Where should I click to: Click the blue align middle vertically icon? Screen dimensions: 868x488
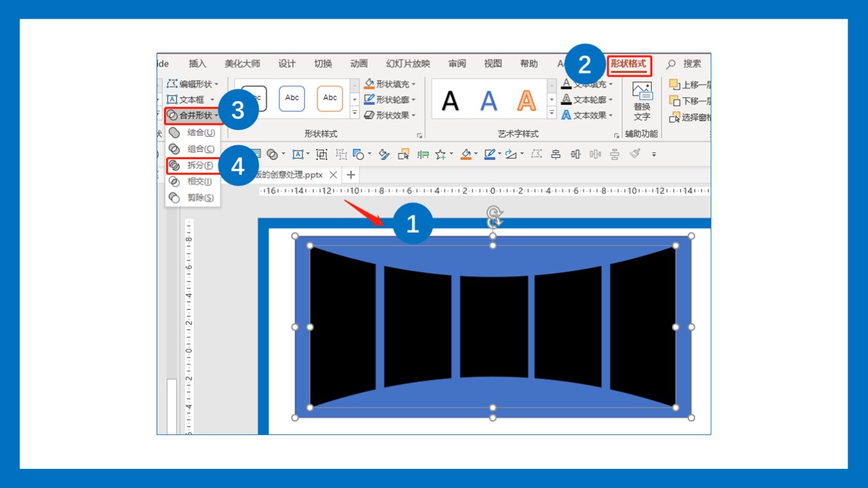[x=576, y=154]
